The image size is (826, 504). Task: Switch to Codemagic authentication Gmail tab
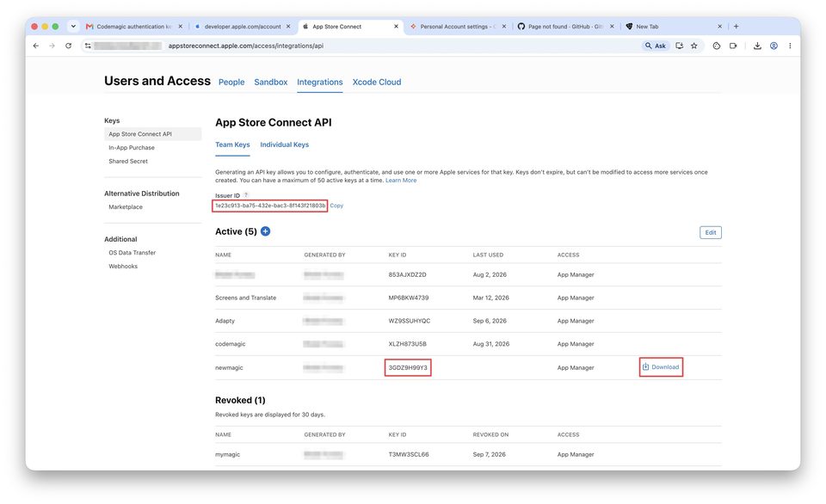tap(134, 27)
